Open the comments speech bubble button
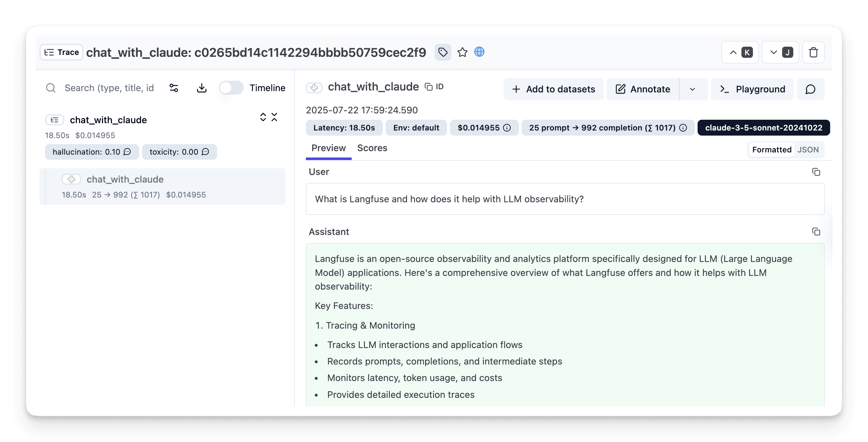Screen dimensions: 868x442 click(x=810, y=89)
